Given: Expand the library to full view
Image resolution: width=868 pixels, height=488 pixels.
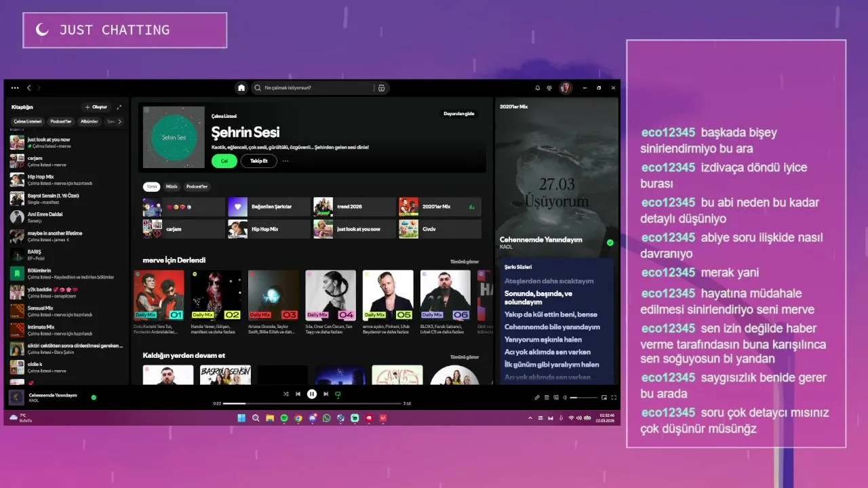Looking at the screenshot, I should (x=119, y=107).
